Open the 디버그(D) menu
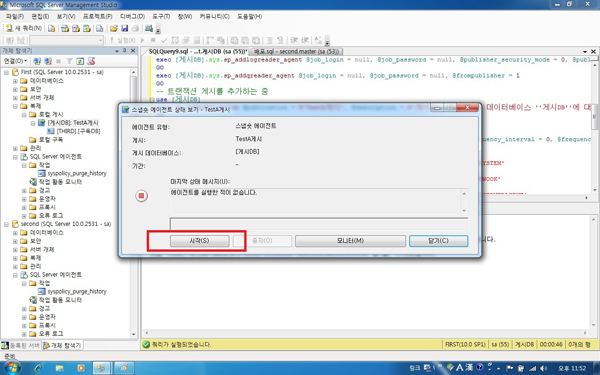 132,16
